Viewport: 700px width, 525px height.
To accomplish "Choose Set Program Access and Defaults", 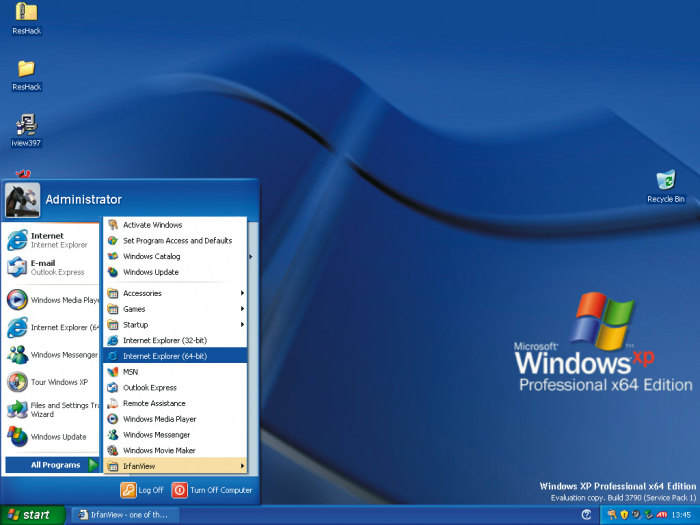I will pos(175,240).
